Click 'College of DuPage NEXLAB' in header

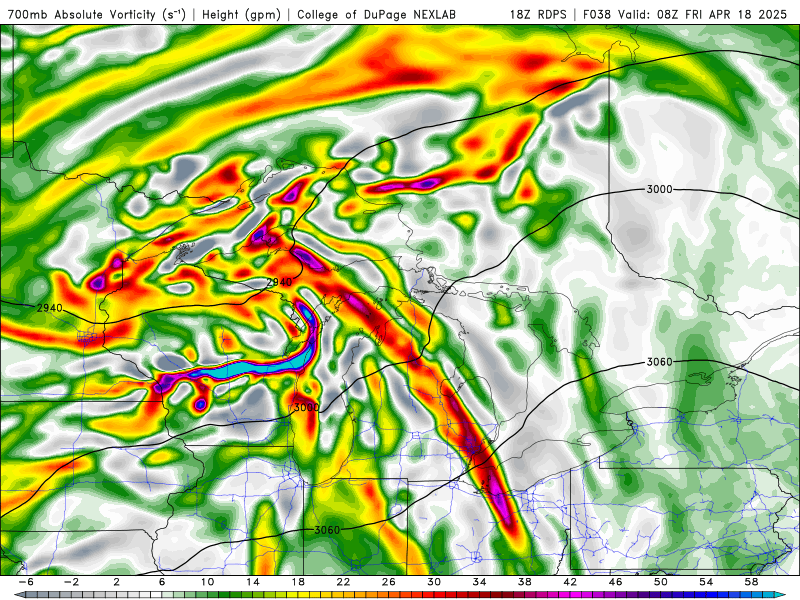point(377,15)
